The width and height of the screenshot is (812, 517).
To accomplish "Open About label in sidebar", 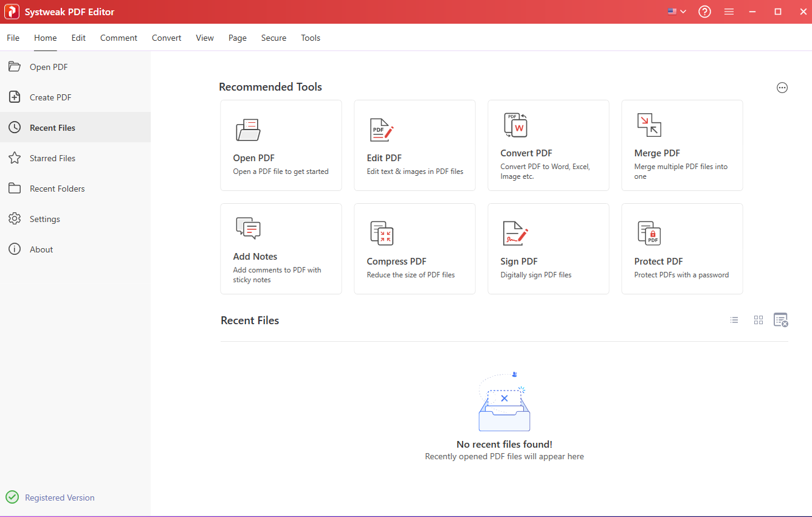I will click(41, 249).
